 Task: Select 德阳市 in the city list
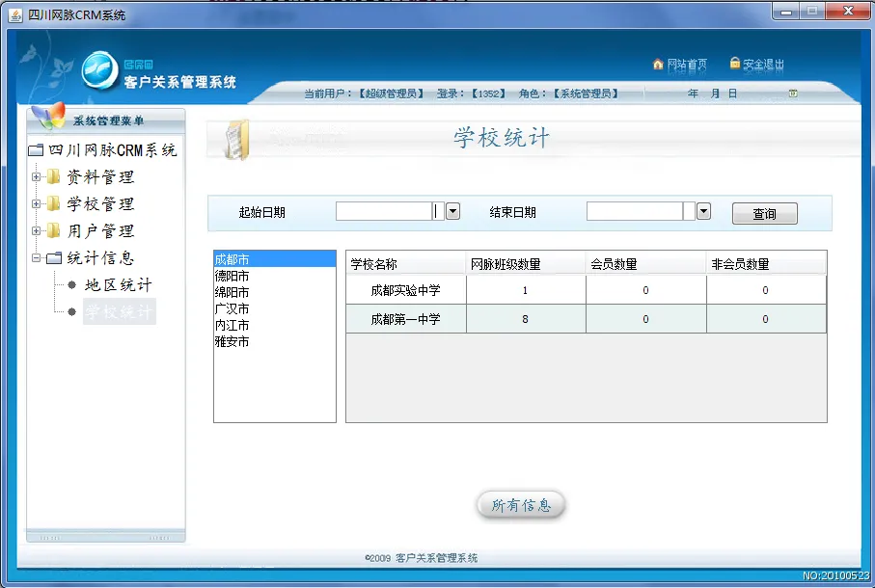(232, 276)
